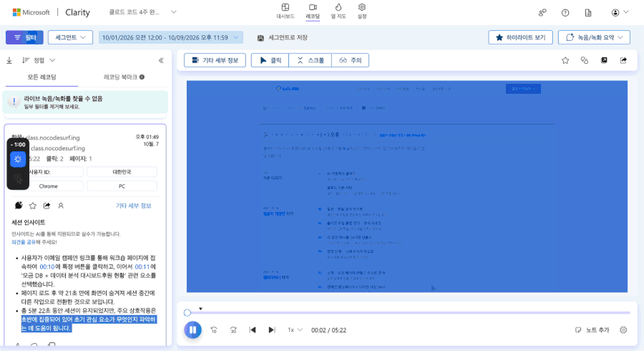Click the small marker above the timeline
Image resolution: width=644 pixels, height=351 pixels.
[200, 309]
